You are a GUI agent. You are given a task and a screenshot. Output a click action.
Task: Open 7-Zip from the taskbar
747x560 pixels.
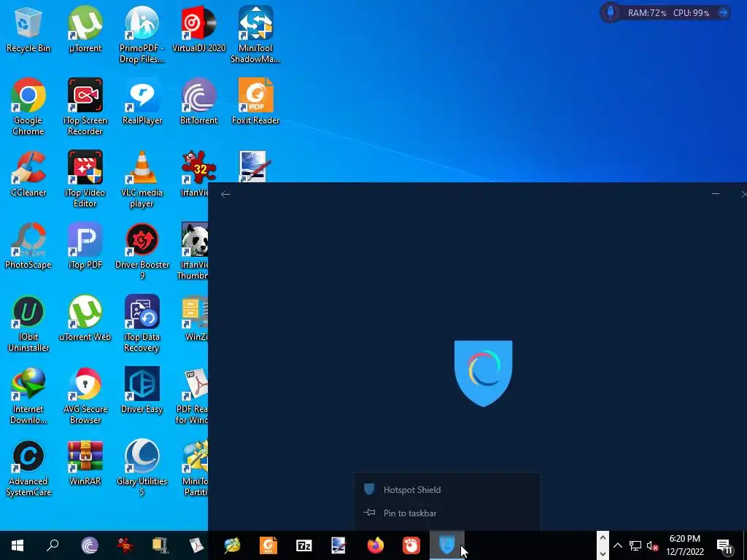(304, 545)
